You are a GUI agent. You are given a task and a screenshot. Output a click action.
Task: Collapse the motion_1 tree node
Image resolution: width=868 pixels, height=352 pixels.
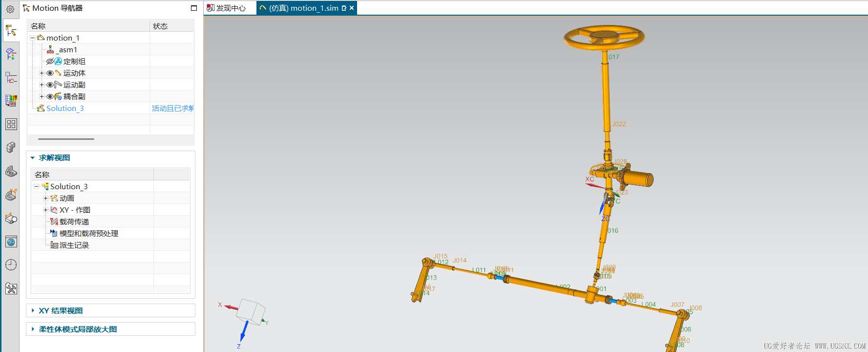tap(33, 38)
